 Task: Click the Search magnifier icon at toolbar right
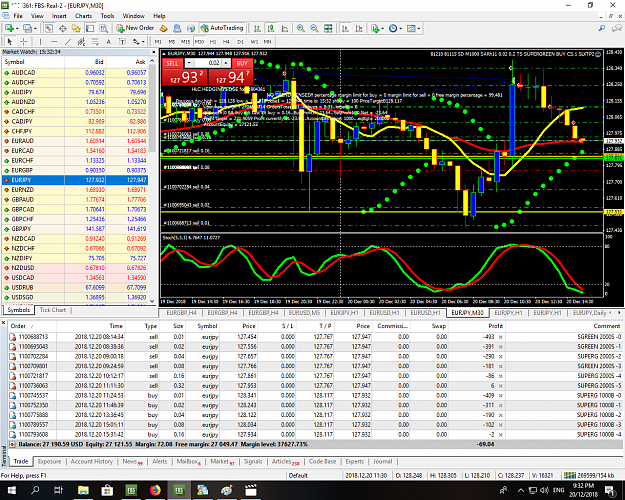pyautogui.click(x=602, y=28)
